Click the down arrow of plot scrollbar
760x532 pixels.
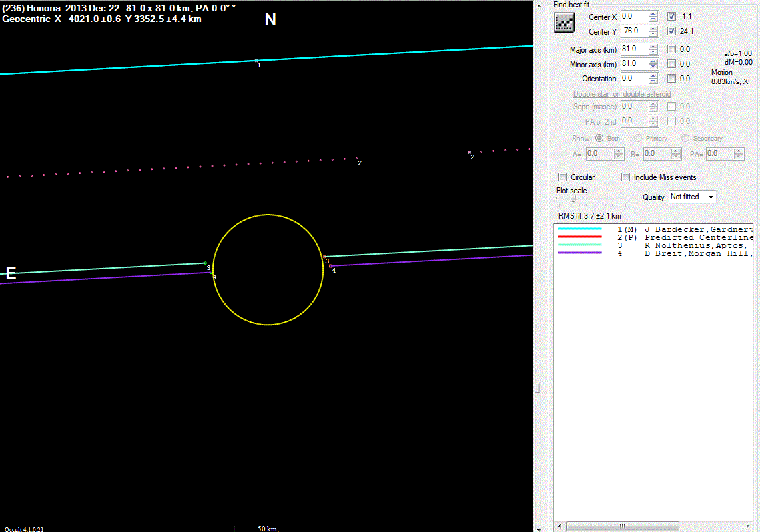coord(539,529)
